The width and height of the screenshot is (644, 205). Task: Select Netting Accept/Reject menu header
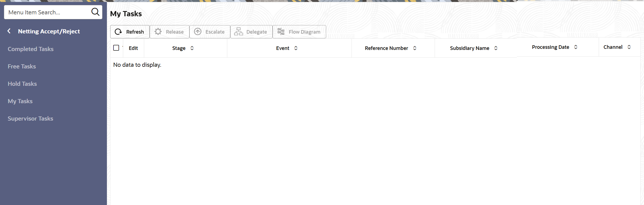[49, 31]
